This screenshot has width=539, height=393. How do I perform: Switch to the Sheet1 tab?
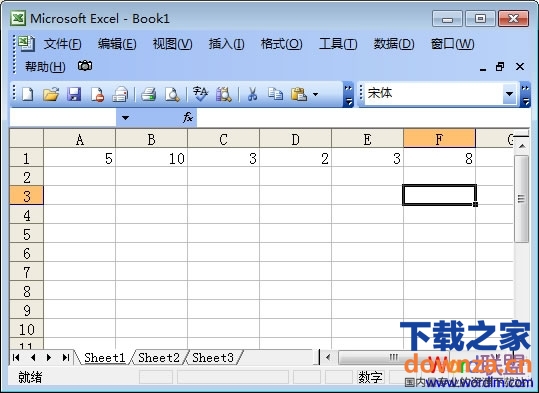click(104, 358)
